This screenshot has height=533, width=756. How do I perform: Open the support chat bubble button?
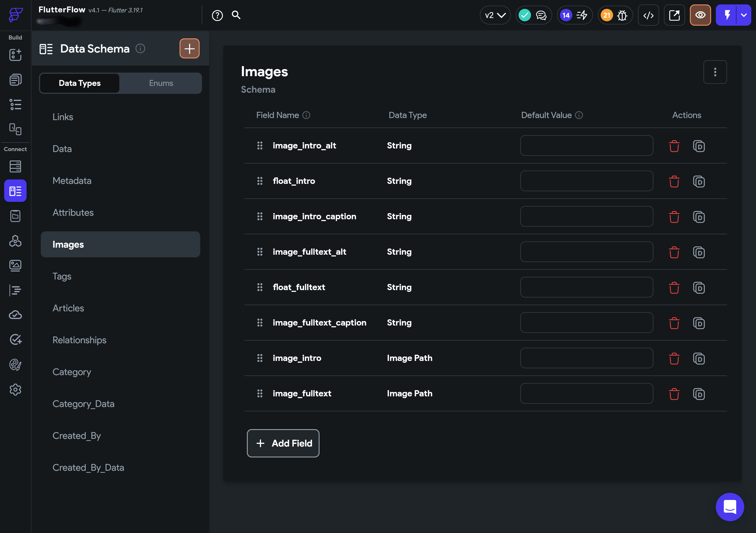click(x=730, y=507)
